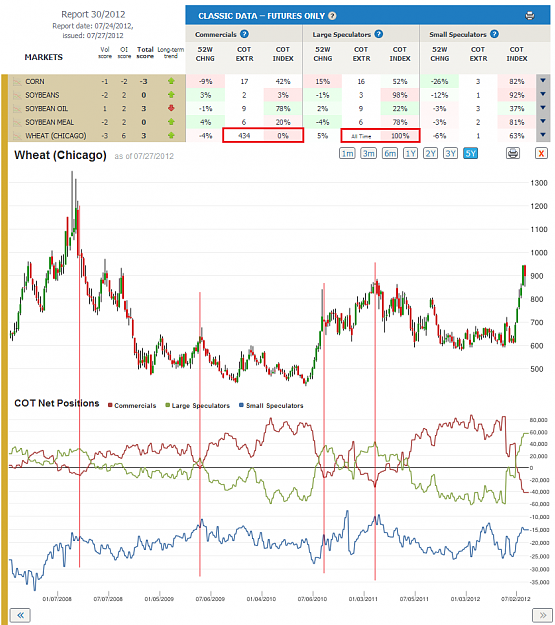The image size is (555, 625).
Task: Expand the WHEAT (CHICAGO) row dropdown arrow
Action: tap(543, 135)
